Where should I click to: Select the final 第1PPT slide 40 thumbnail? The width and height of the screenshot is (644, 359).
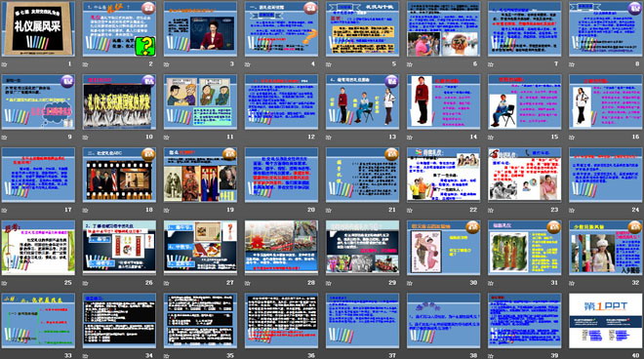(x=606, y=321)
